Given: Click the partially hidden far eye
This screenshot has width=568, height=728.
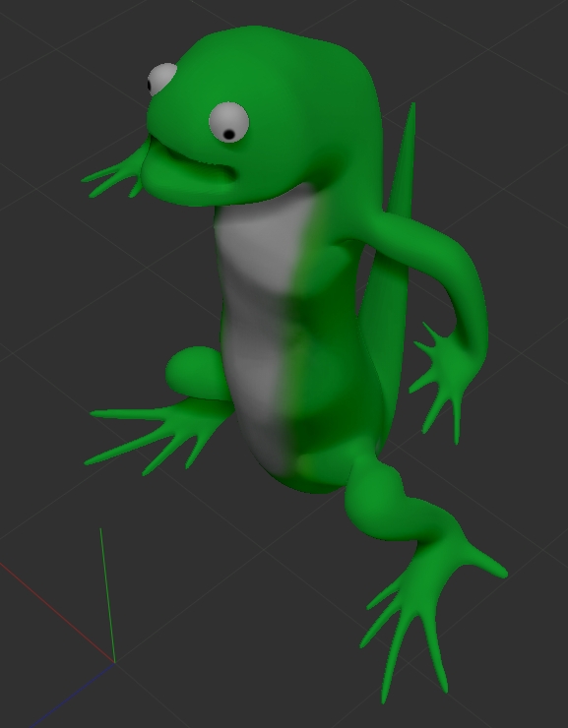Looking at the screenshot, I should pyautogui.click(x=162, y=79).
